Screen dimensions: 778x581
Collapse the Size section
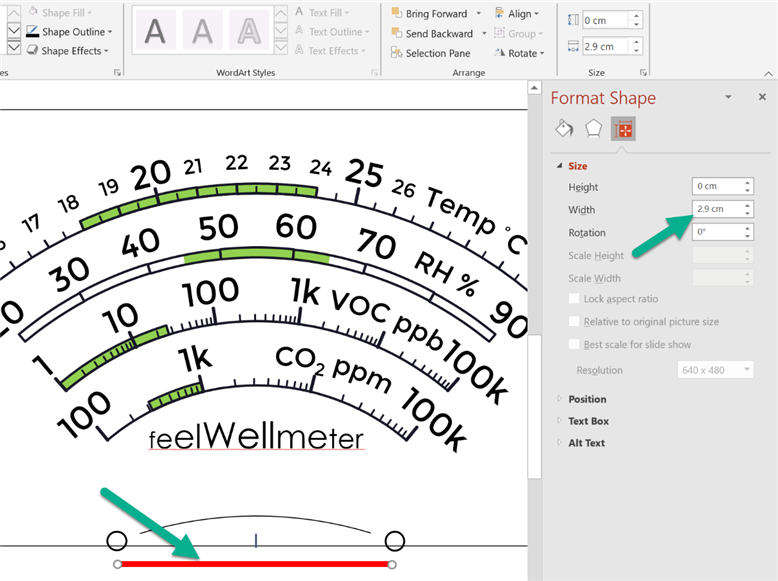point(560,166)
